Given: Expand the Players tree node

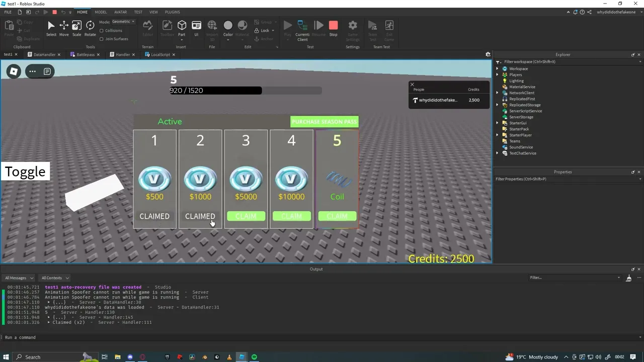Looking at the screenshot, I should 498,75.
